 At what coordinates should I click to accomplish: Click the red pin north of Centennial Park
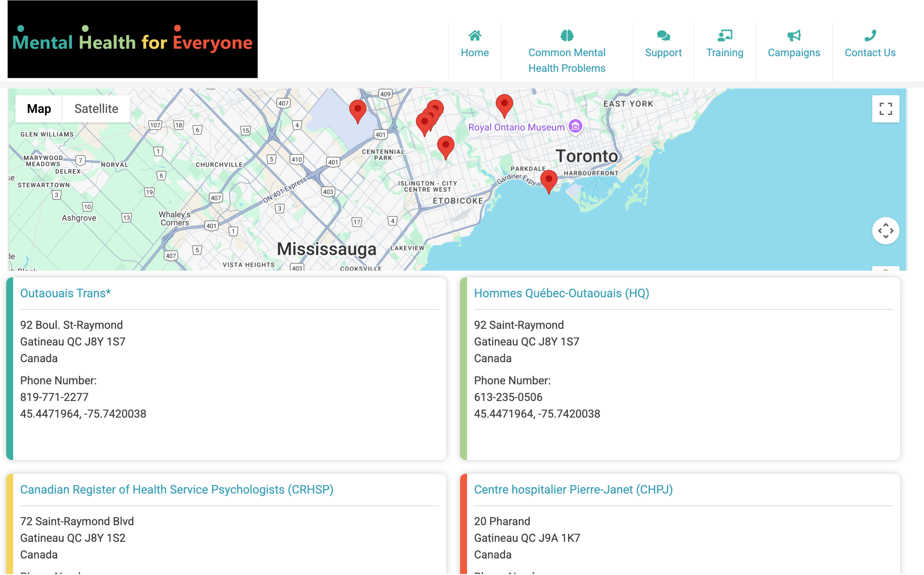tap(357, 110)
